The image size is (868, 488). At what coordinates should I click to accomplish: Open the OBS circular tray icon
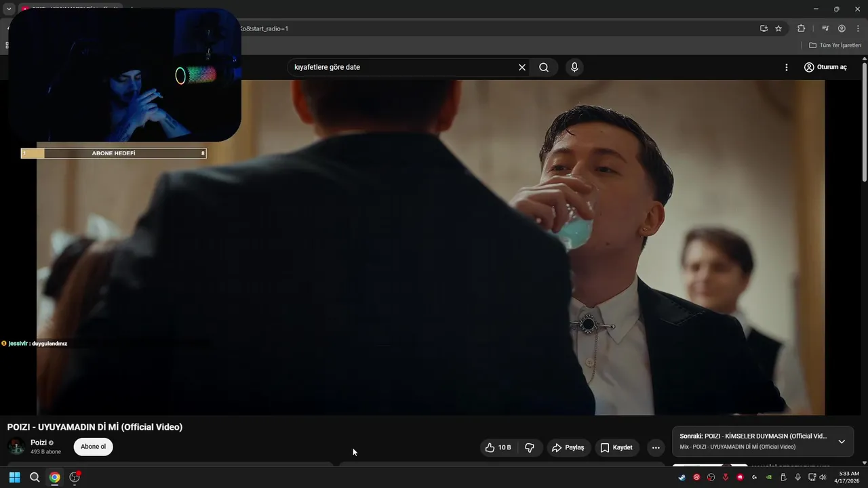pyautogui.click(x=711, y=477)
